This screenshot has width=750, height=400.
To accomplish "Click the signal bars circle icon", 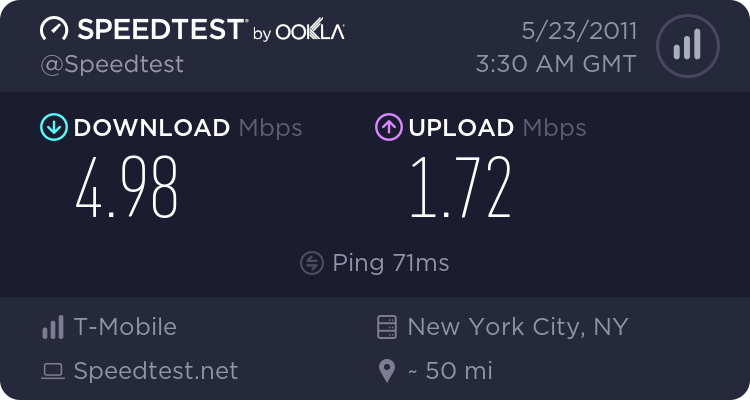I will 686,45.
